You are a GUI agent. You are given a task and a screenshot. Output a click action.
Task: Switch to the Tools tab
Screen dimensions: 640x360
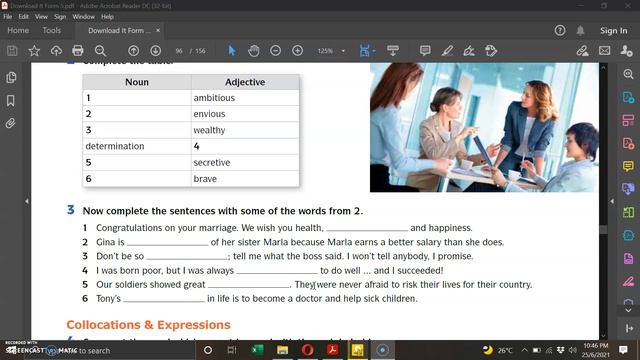(51, 31)
